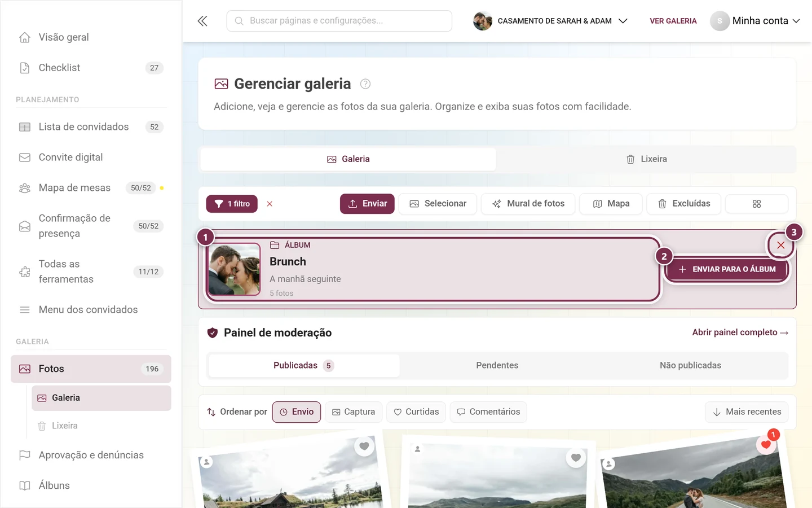Viewport: 812px width, 508px height.
Task: Like the first landscape photo heart
Action: tap(364, 446)
